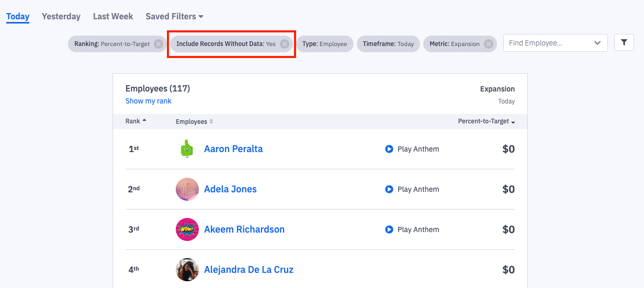The image size is (644, 288).
Task: Click Akeem Richardson's WOW avatar
Action: pyautogui.click(x=187, y=229)
